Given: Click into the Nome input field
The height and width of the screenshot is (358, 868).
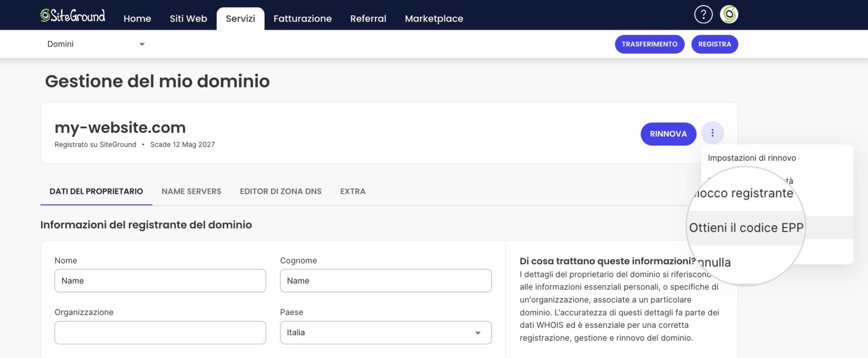Looking at the screenshot, I should (160, 281).
